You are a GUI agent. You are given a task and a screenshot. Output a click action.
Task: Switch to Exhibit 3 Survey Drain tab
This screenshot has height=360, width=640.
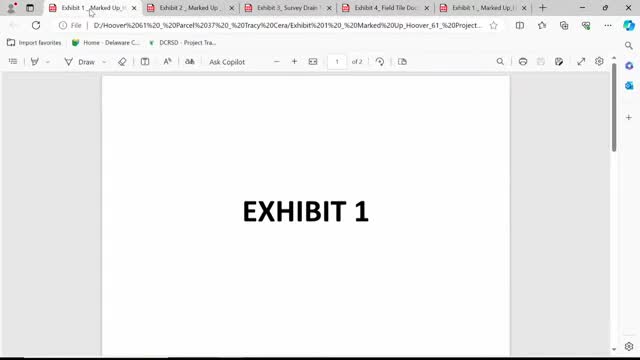288,8
